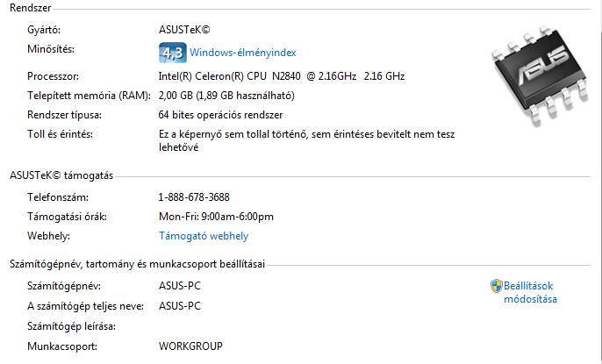Viewport: 602px width, 364px height.
Task: Click the Rendszer section heading
Action: (x=31, y=8)
